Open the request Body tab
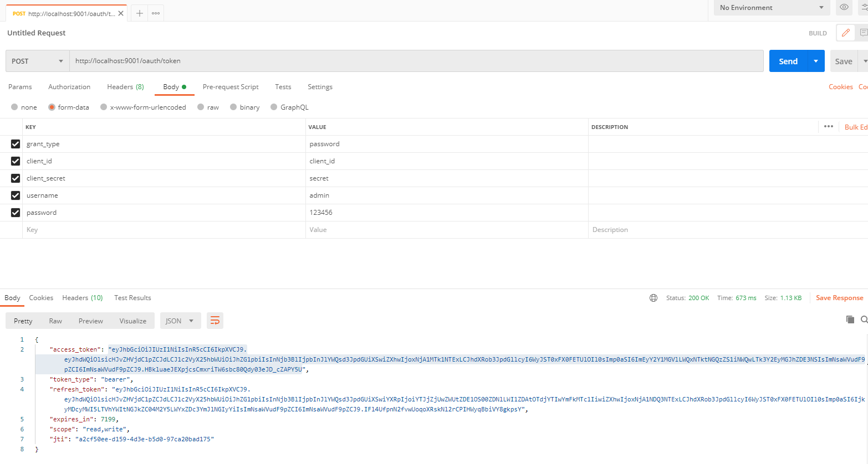This screenshot has width=868, height=464. (x=174, y=87)
